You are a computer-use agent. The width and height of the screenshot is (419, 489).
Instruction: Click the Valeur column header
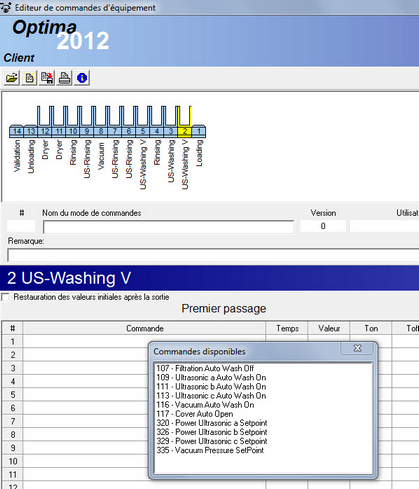click(x=329, y=328)
